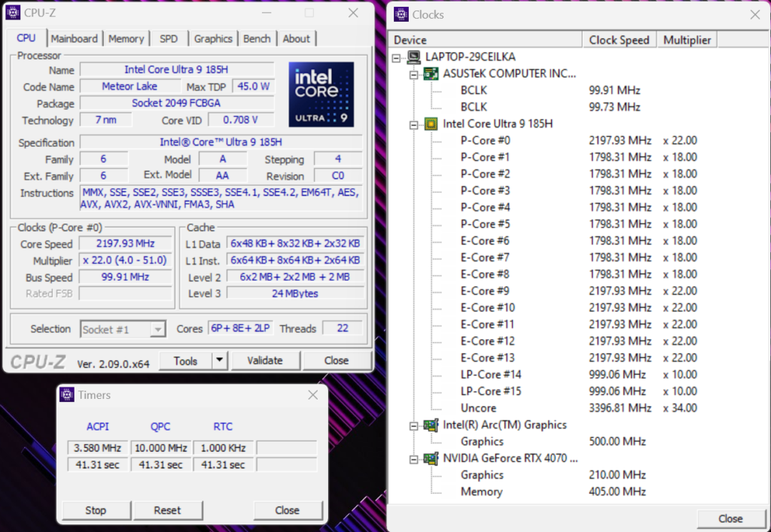771x532 pixels.
Task: Click the ASUSTeK motherboard icon in tree
Action: coord(431,74)
